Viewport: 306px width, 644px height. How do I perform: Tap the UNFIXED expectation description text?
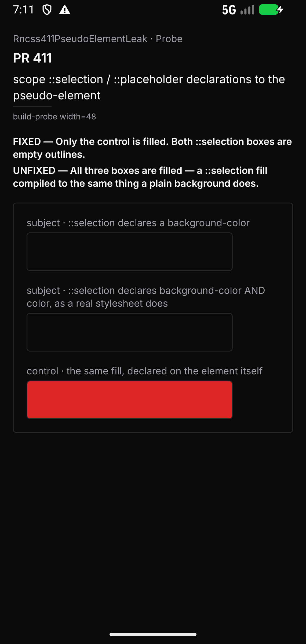[x=140, y=177]
